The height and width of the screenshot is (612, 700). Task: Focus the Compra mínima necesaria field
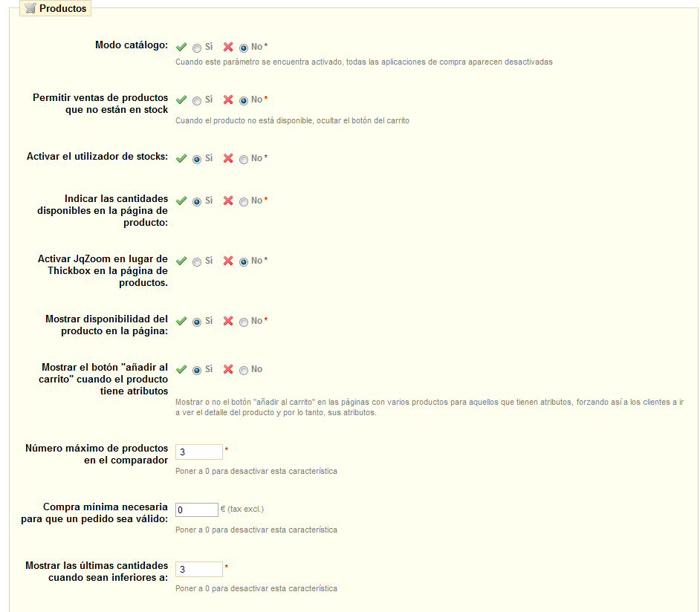tap(197, 510)
